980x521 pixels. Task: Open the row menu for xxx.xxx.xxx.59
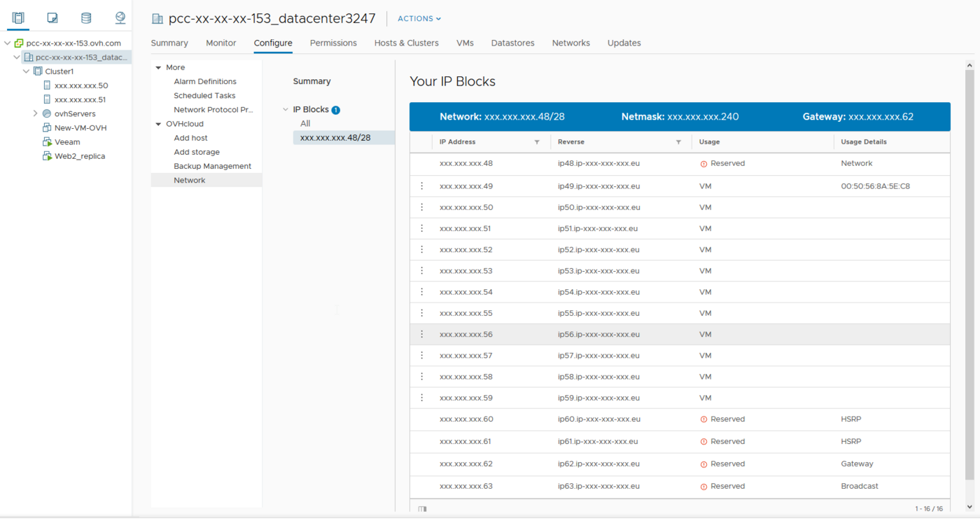coord(421,397)
